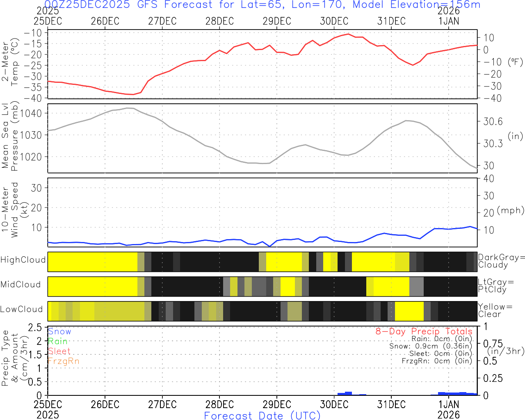This screenshot has height=420, width=525.
Task: Click the orange FrzgRn legend label
Action: click(64, 361)
